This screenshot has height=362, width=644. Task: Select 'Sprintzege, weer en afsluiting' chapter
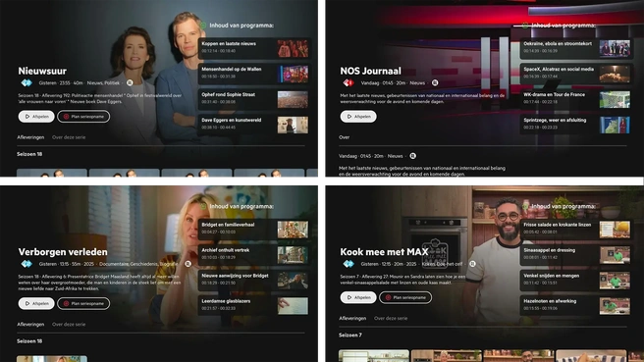[x=576, y=125]
